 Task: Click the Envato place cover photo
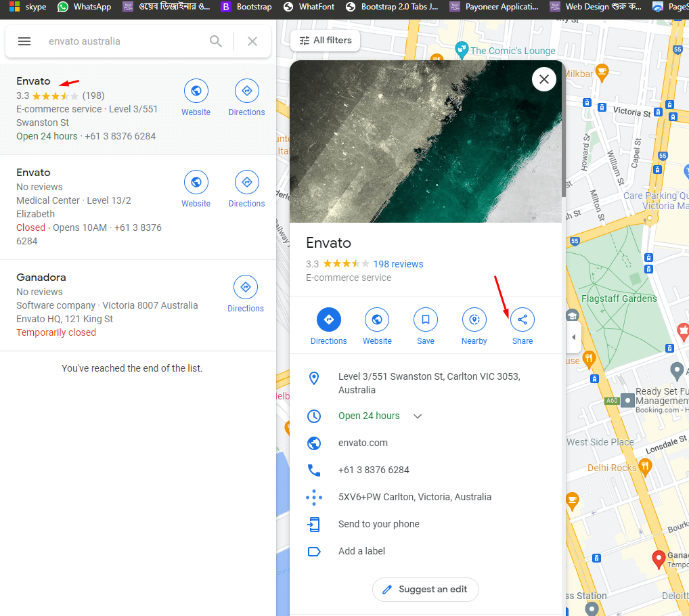426,141
